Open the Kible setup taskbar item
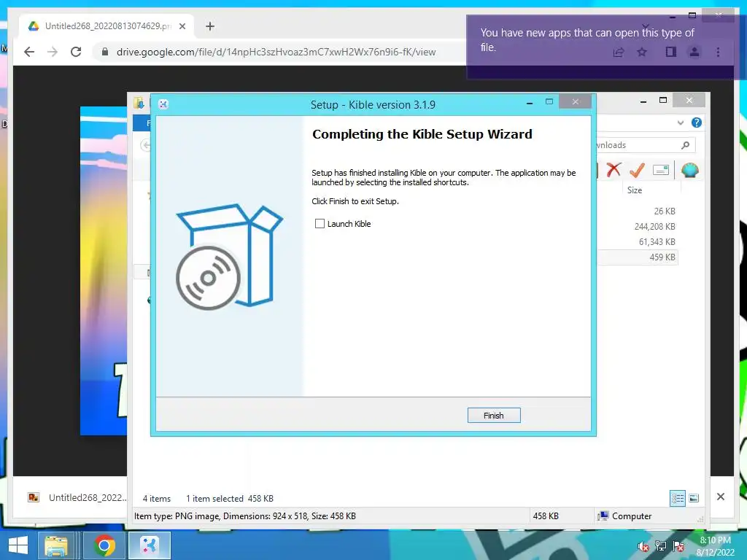 pyautogui.click(x=149, y=545)
